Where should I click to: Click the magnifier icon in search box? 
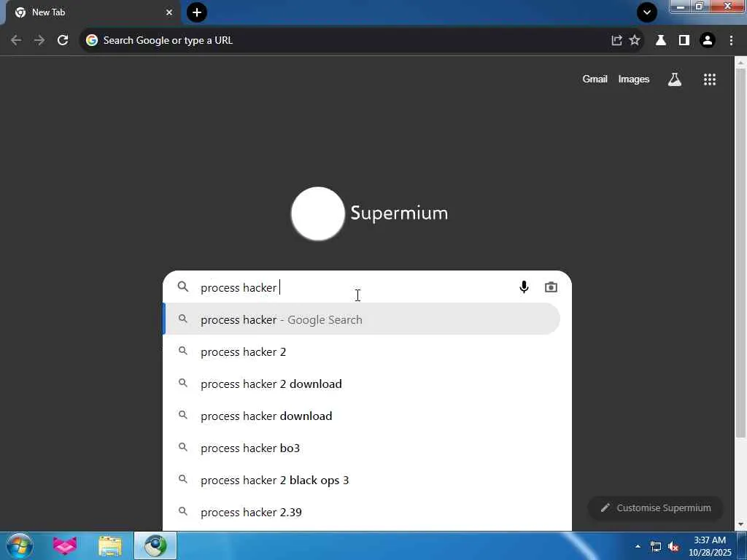point(183,287)
